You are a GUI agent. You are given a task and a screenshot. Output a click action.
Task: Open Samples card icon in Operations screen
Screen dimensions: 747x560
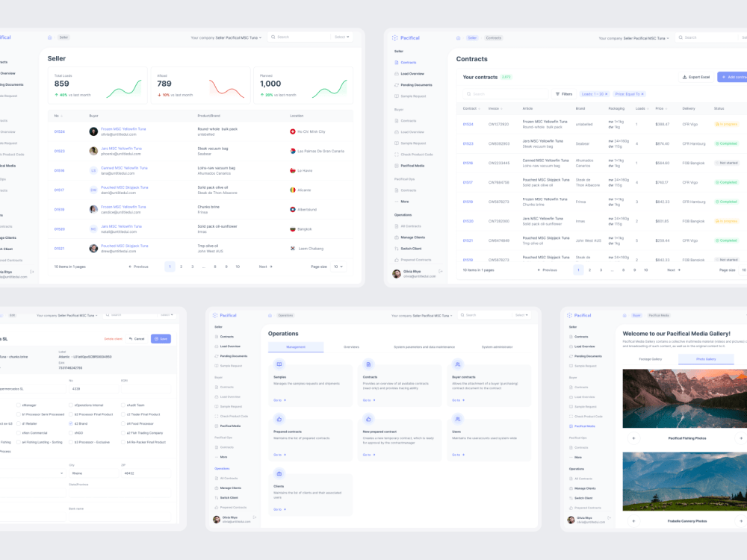[x=279, y=364]
